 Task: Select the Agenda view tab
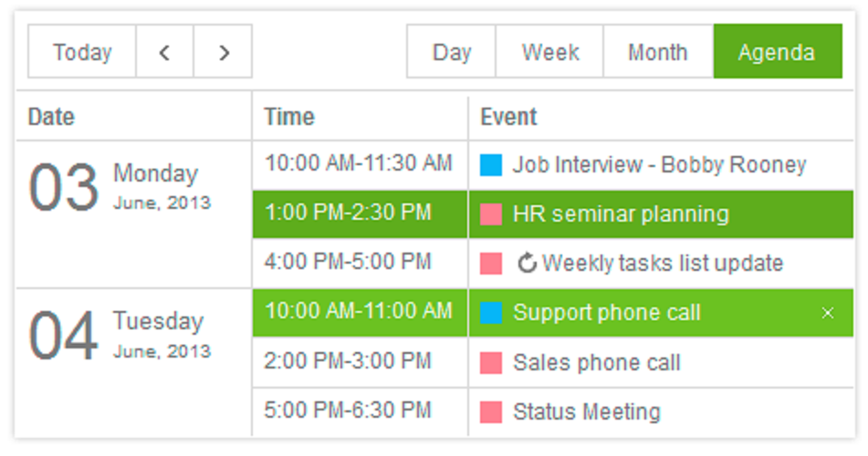[777, 52]
